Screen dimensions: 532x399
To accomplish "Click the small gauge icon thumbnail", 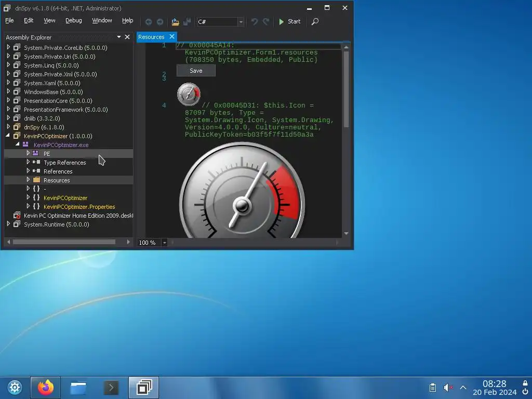I will [189, 94].
